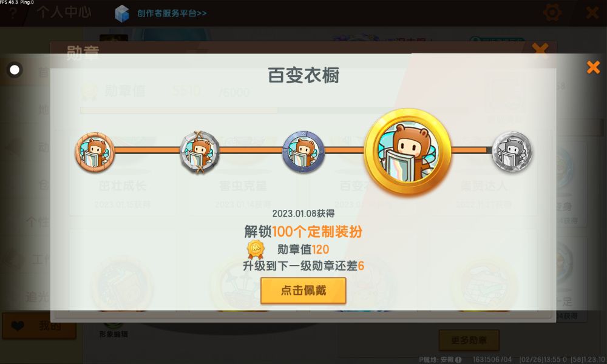Screen dimensions: 607x364
Task: Close the 勋章 panel behind the popup
Action: (x=540, y=50)
